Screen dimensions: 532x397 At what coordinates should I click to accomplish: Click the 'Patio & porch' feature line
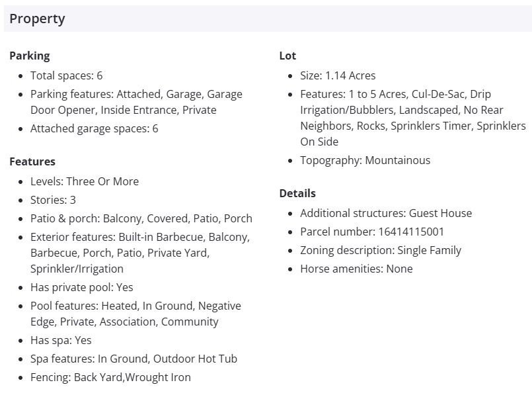point(141,218)
